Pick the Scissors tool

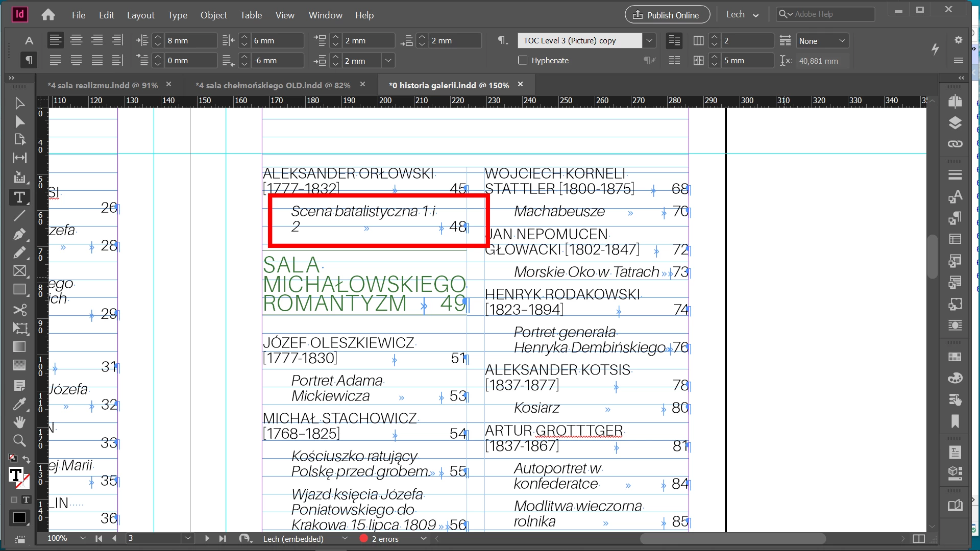[19, 310]
